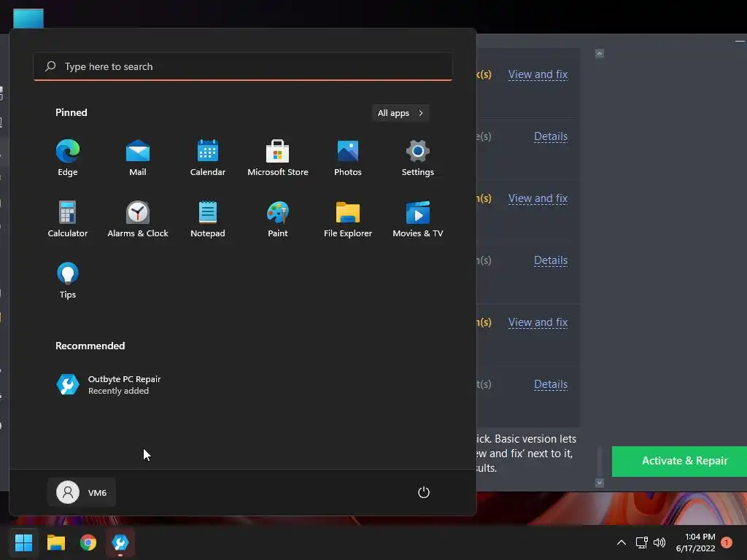Open File Explorer from the taskbar
The height and width of the screenshot is (560, 747).
[x=55, y=542]
